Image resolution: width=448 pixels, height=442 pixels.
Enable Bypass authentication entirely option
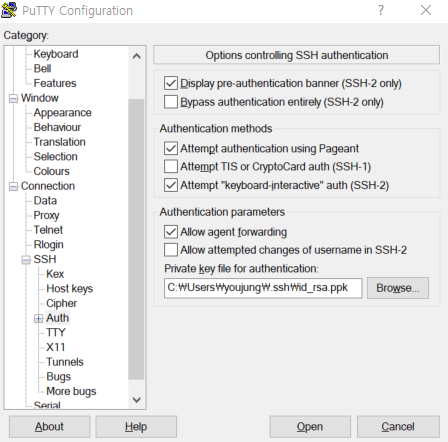[171, 102]
